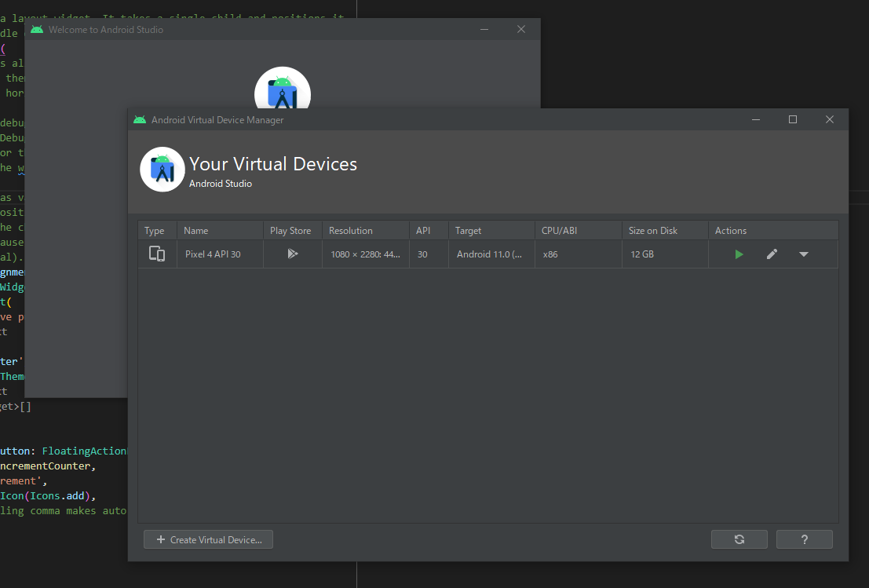Click 'Icon(Icons.add),' in code editor

(48, 496)
